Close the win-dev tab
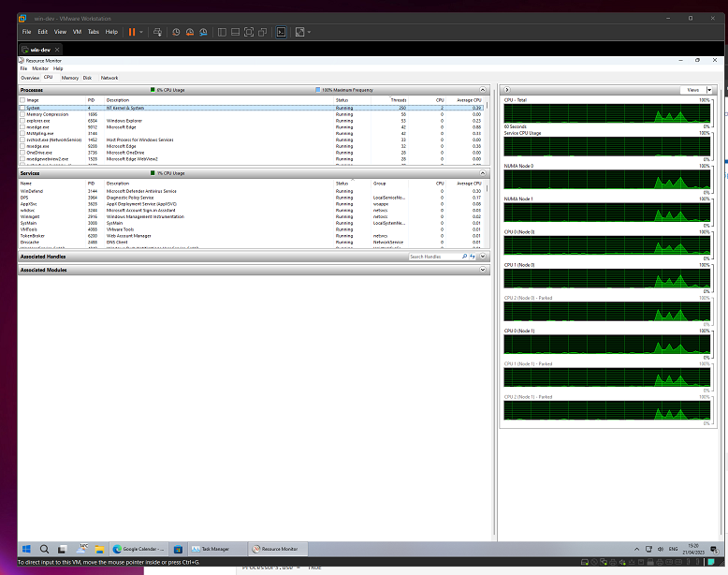 coord(57,50)
